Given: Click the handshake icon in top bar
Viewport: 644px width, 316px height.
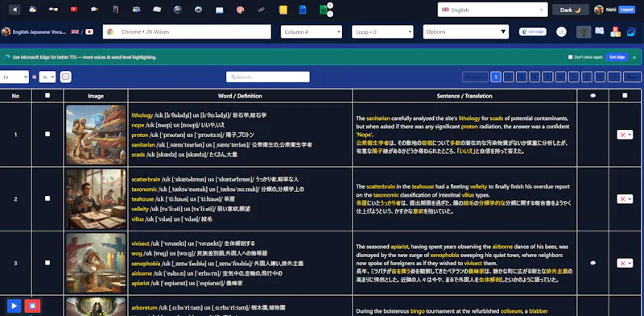Looking at the screenshot, I should pyautogui.click(x=53, y=10).
